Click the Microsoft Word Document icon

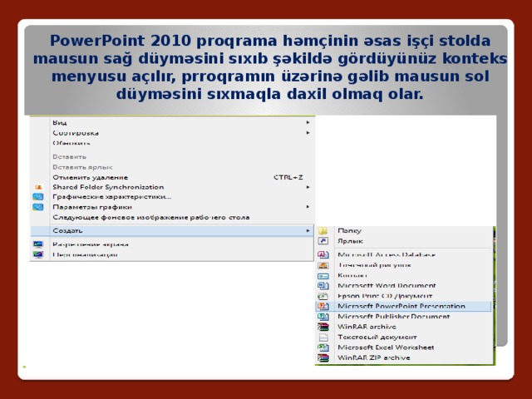323,286
